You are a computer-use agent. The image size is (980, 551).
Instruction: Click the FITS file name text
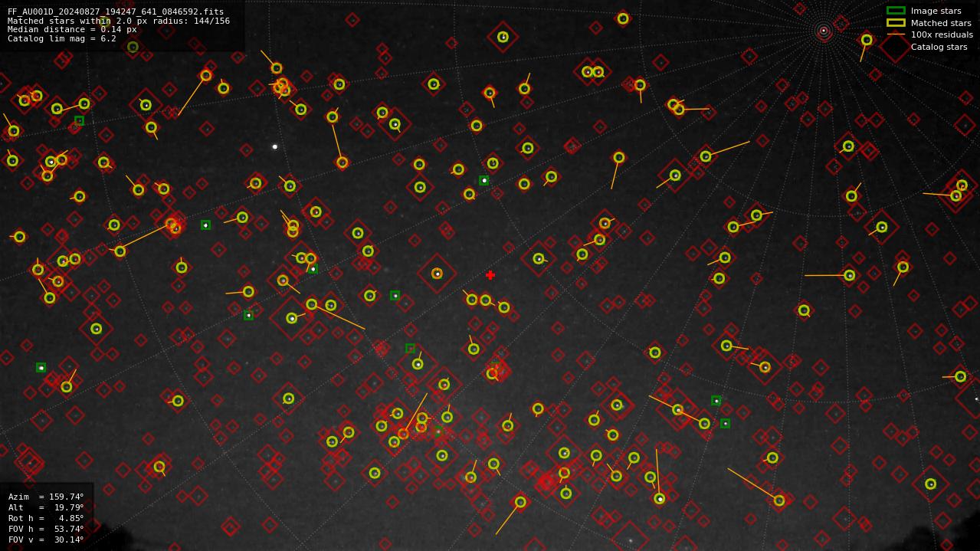click(116, 12)
